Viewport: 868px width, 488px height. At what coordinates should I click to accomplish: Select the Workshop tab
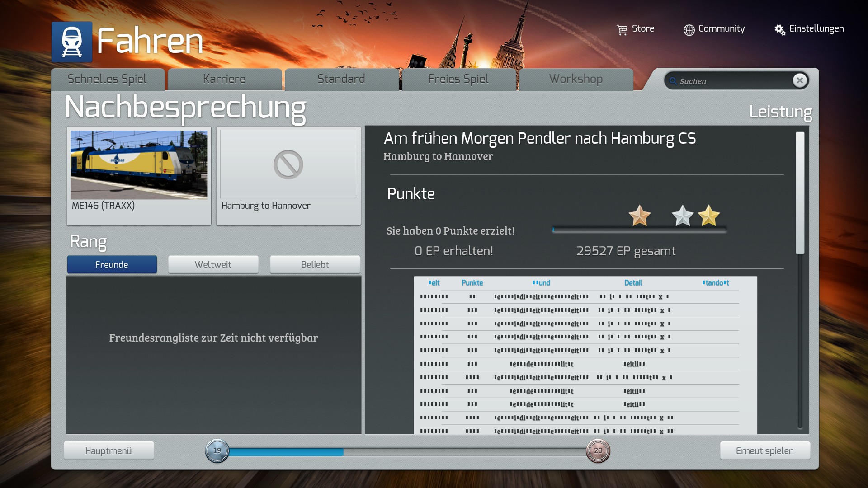tap(576, 79)
